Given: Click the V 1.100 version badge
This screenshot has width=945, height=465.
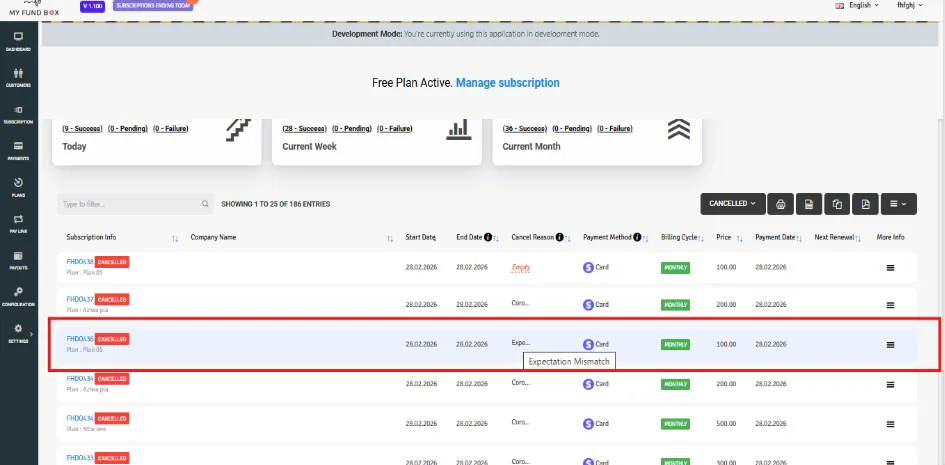Looking at the screenshot, I should point(92,6).
